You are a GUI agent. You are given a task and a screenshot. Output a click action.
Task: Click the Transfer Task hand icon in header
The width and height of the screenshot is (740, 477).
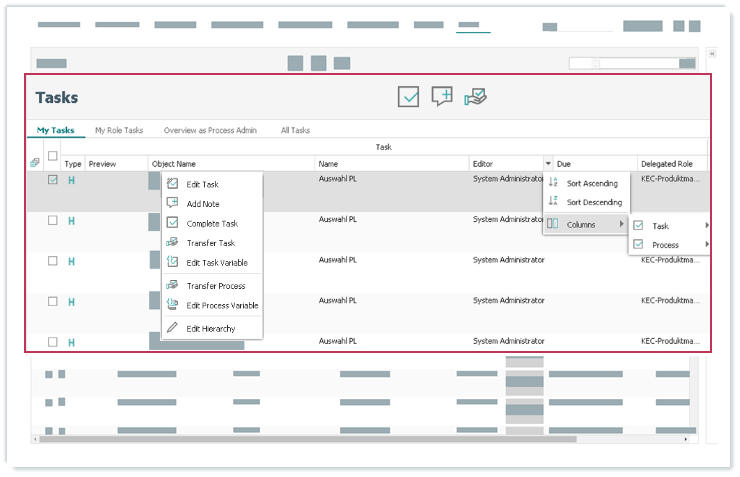475,97
